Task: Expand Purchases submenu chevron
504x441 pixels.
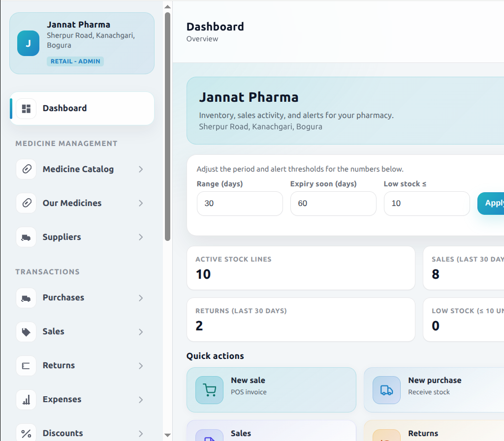Action: tap(141, 298)
